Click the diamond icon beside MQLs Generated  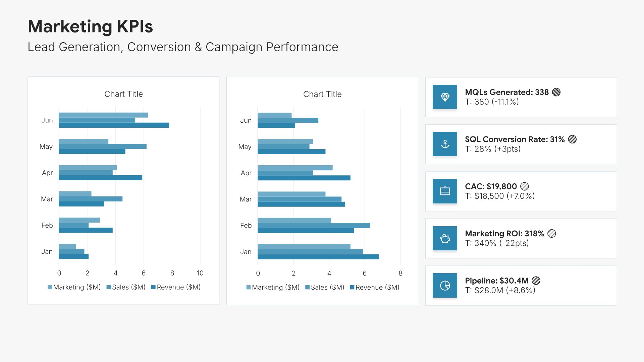click(x=445, y=97)
